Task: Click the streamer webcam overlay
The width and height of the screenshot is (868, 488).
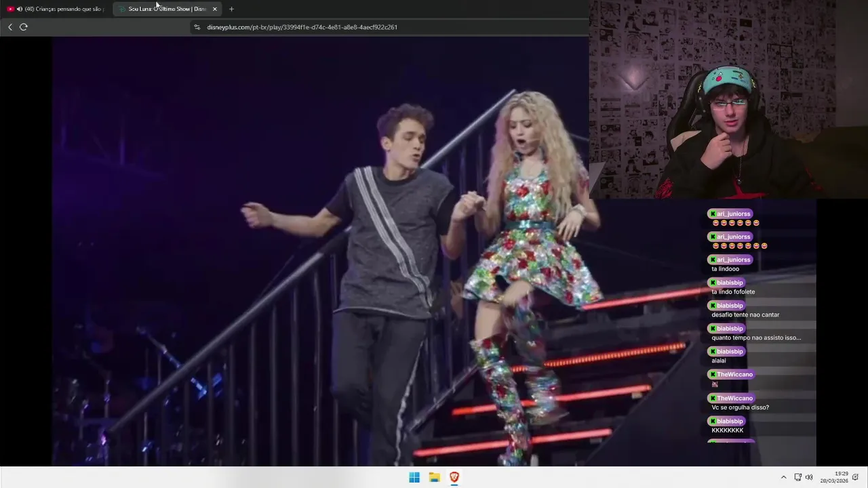Action: point(728,99)
